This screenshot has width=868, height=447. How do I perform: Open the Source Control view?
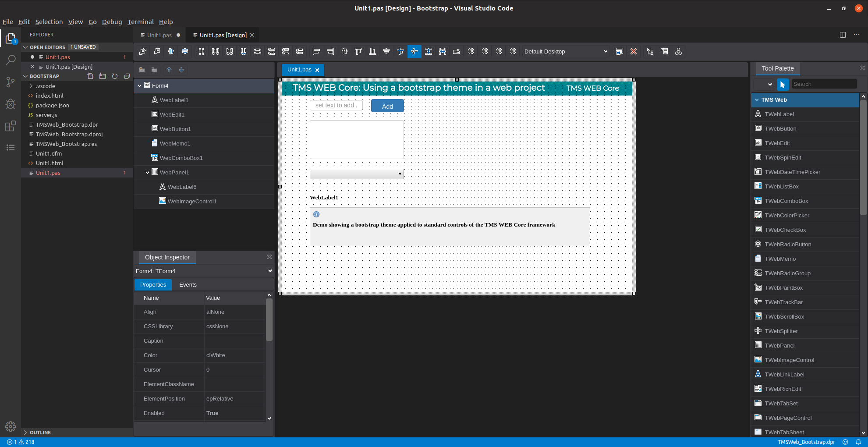pos(11,82)
